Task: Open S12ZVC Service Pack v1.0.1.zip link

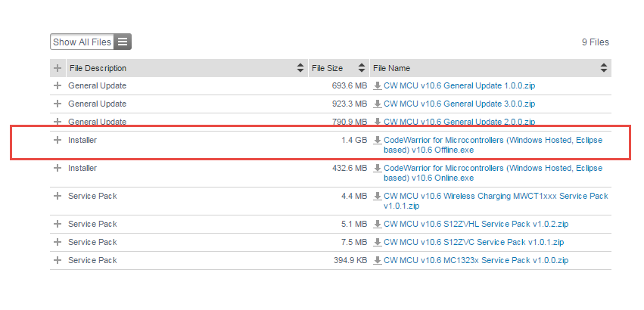Action: [x=474, y=242]
